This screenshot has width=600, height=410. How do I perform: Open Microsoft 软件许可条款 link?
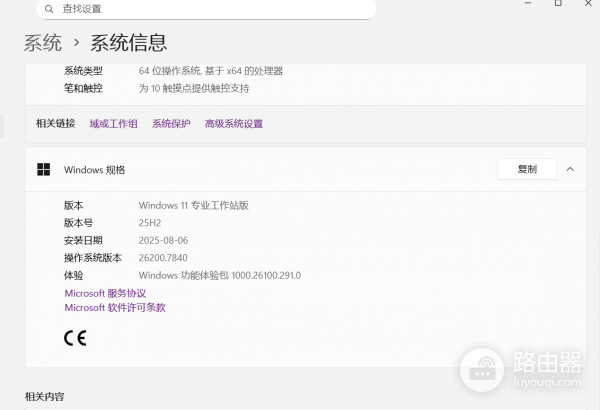tap(115, 308)
